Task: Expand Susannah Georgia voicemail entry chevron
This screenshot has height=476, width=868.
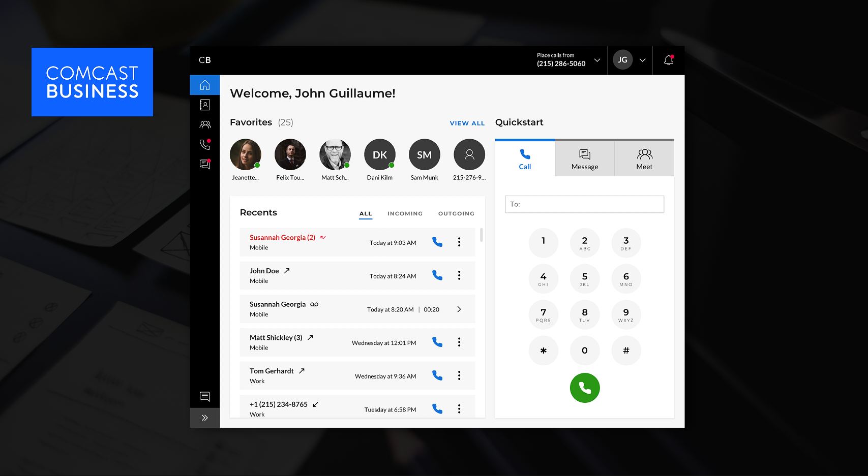Action: [x=459, y=309]
